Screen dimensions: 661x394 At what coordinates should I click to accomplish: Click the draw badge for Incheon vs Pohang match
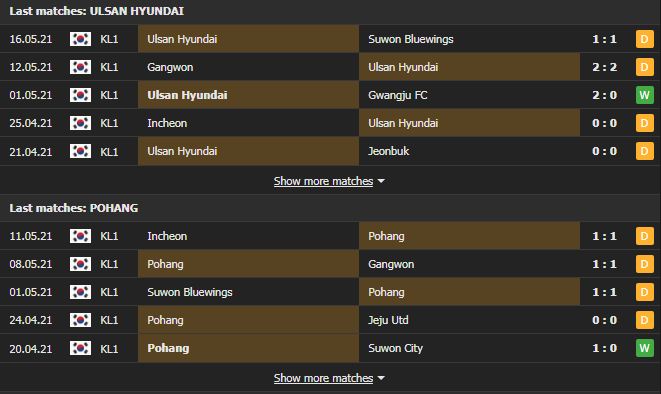tap(644, 236)
